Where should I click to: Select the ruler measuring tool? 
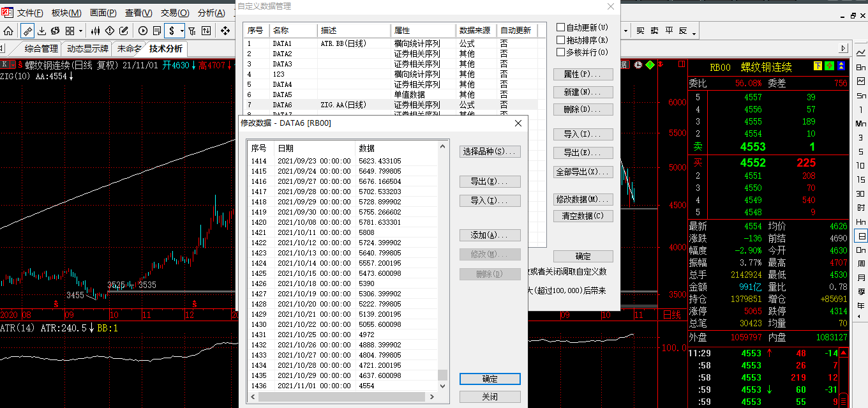tap(27, 31)
